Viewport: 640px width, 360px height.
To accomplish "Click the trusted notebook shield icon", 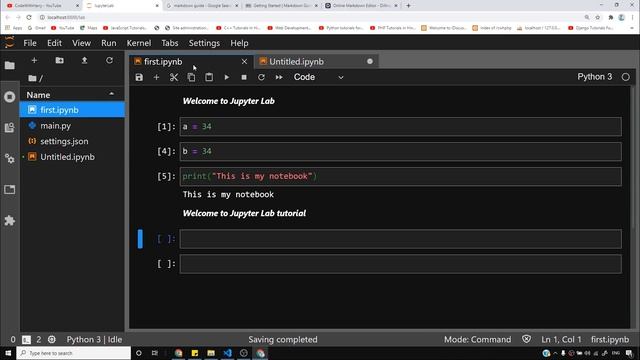I will [527, 339].
